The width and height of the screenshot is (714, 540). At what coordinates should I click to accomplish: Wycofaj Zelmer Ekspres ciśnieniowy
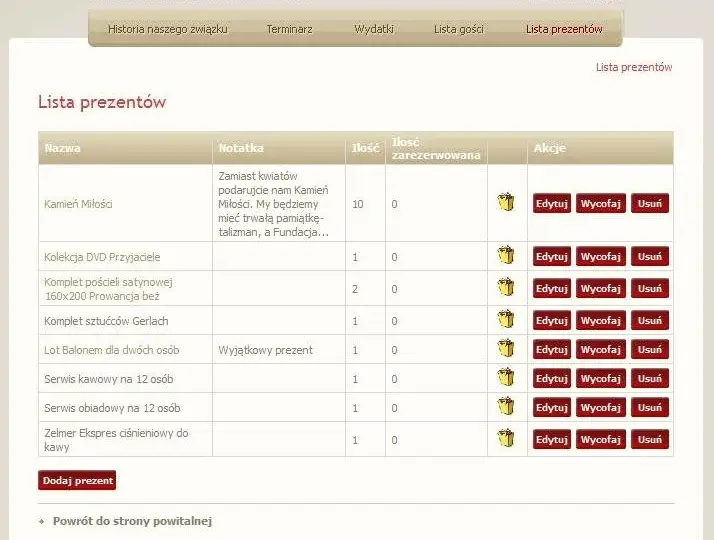tap(601, 439)
